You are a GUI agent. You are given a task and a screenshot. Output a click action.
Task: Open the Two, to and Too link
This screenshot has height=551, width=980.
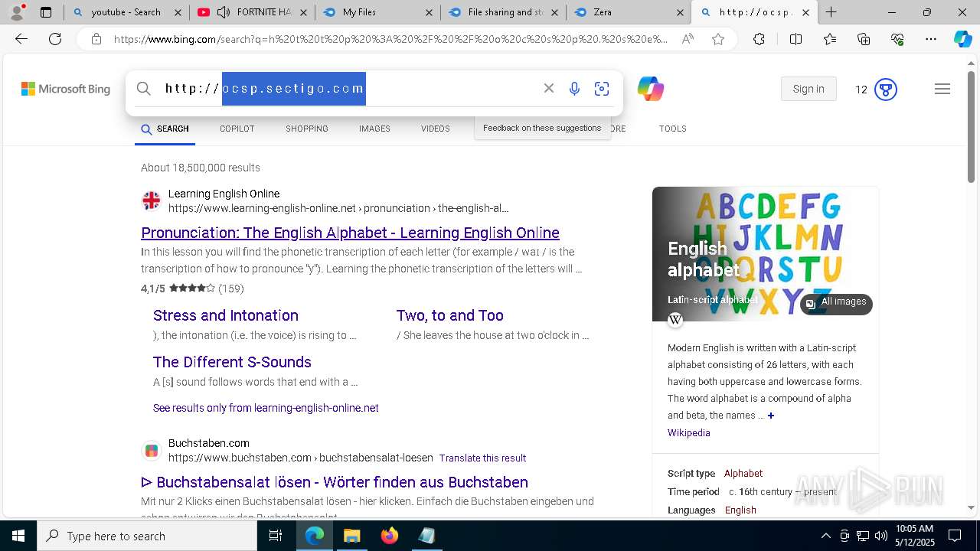450,315
